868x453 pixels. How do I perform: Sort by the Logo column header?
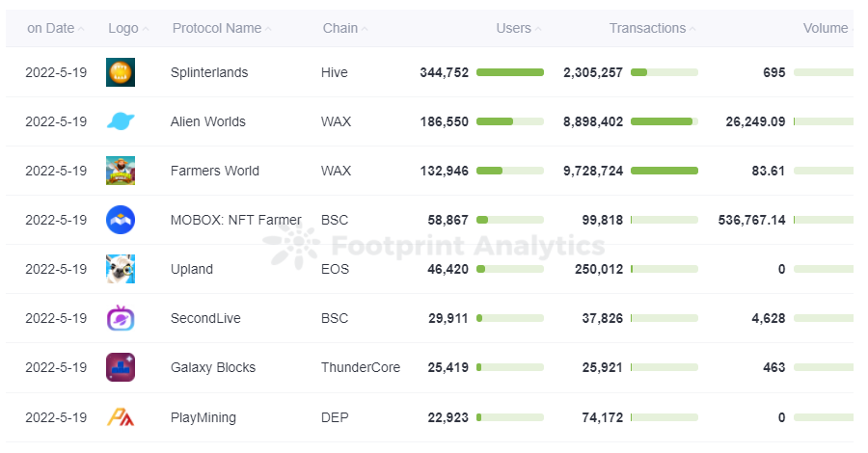[x=128, y=28]
